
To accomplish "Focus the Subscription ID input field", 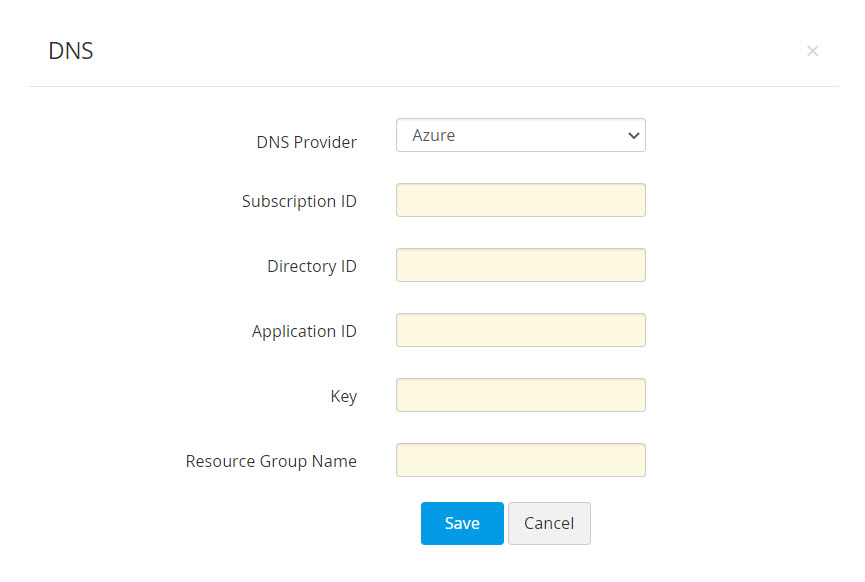I will pyautogui.click(x=520, y=200).
